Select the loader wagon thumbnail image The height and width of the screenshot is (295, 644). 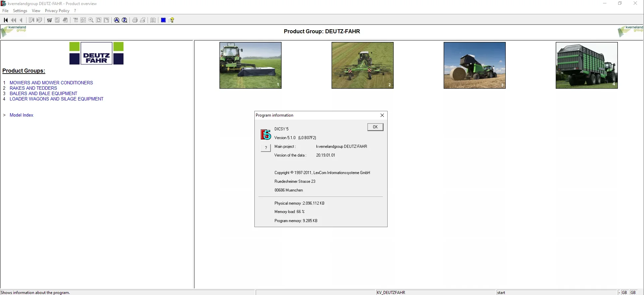(x=587, y=65)
